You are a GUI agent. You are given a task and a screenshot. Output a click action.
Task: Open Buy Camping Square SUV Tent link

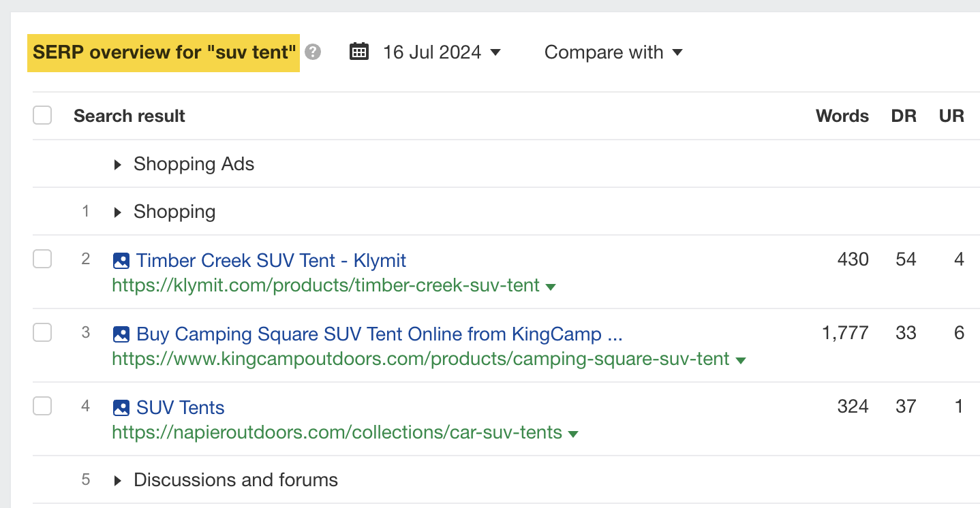379,334
